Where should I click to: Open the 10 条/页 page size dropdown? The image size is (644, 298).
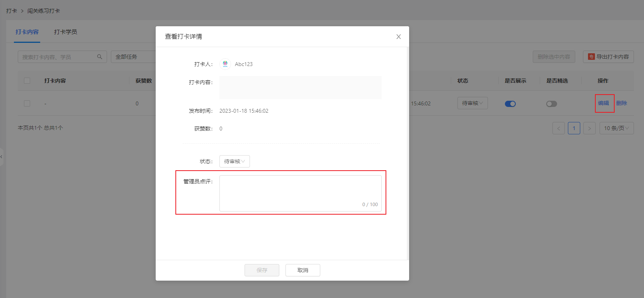(x=617, y=128)
